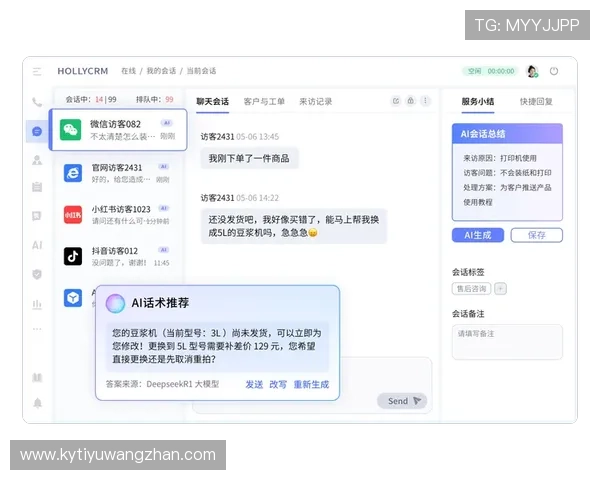Click the power icon at top right

pos(554,71)
